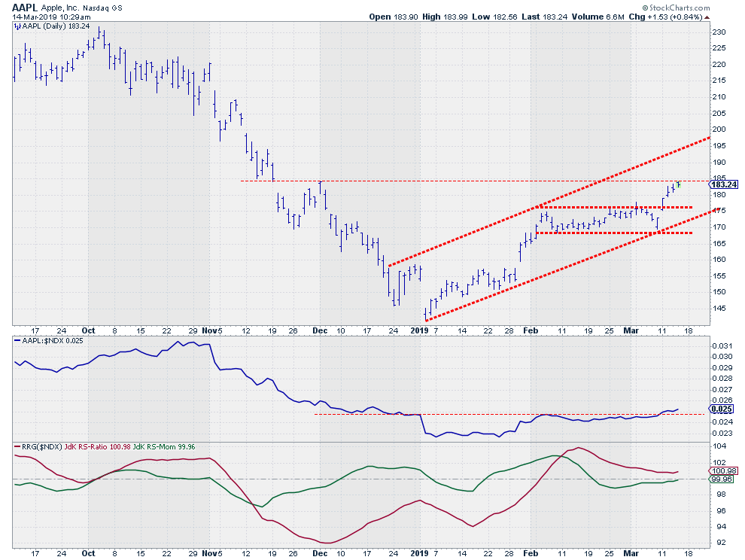
Task: Click the Feb label on the bottom axis
Action: coord(531,552)
